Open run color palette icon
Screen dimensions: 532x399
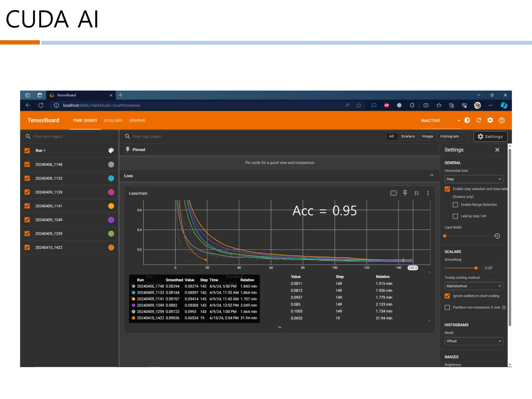click(111, 150)
